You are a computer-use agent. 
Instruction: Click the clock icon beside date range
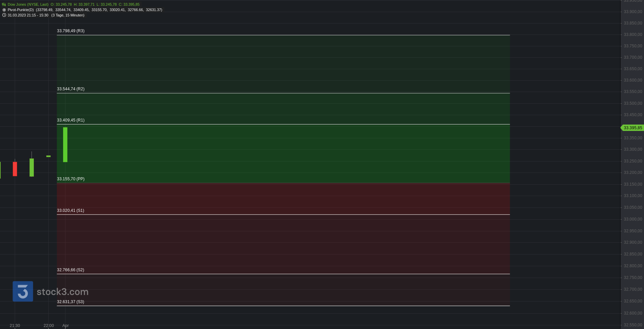4,15
